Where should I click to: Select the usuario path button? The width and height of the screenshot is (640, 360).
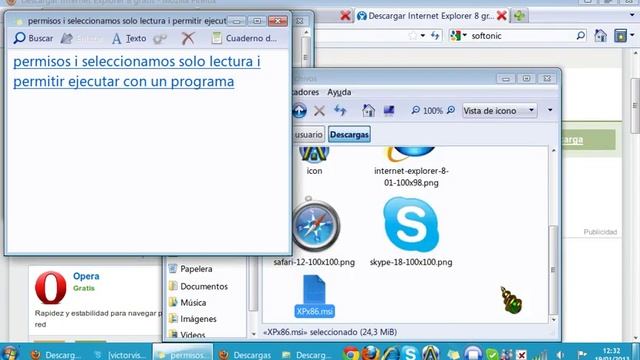[308, 134]
